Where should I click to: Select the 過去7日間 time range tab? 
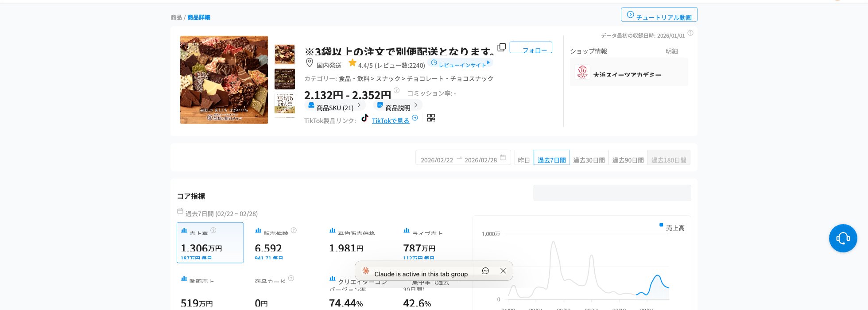point(552,158)
